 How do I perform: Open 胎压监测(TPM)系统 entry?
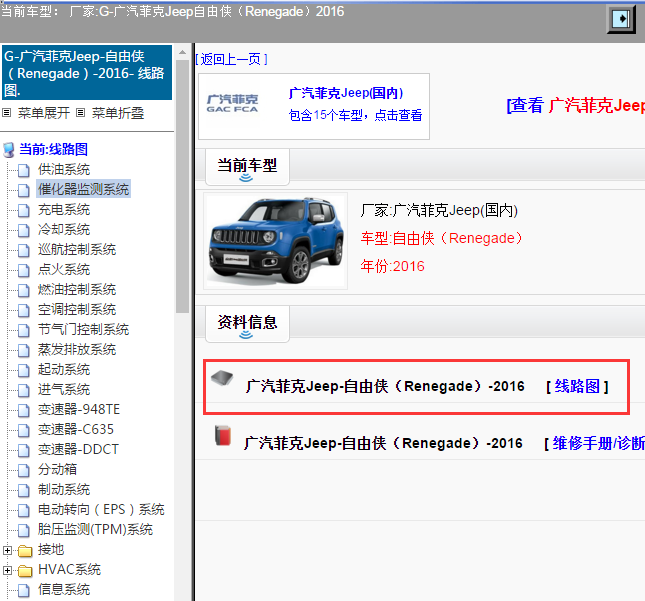95,529
